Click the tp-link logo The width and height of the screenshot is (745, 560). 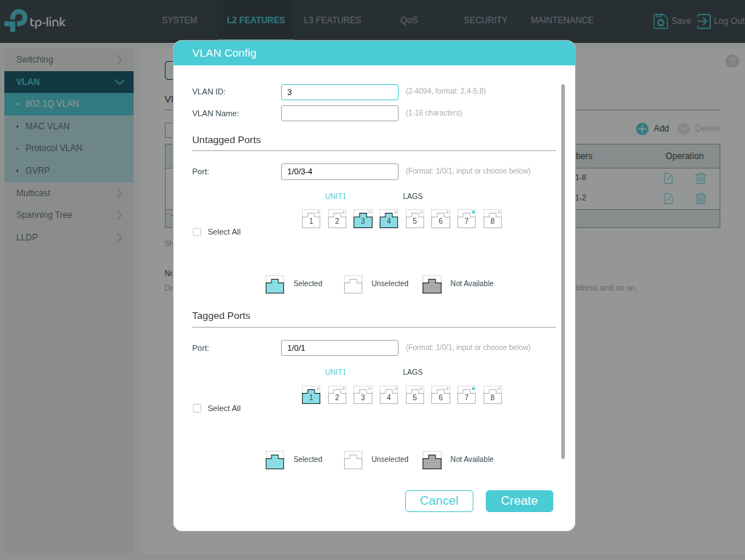[x=35, y=21]
